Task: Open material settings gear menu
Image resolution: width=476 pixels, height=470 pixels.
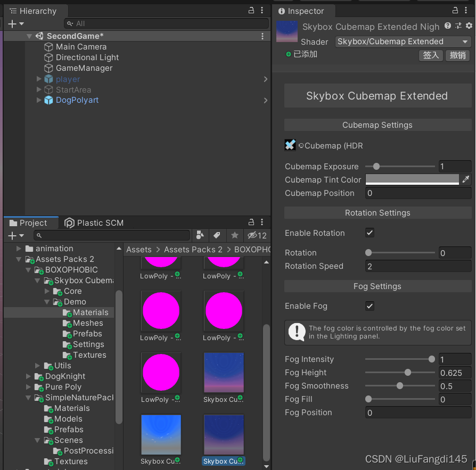Action: click(x=469, y=26)
